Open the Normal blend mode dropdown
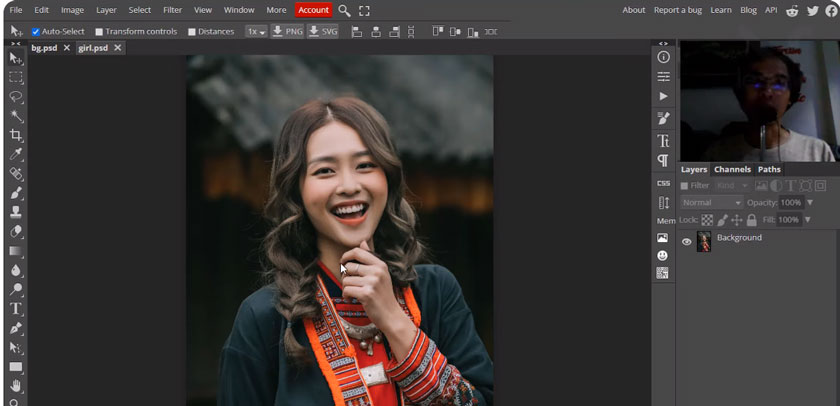The width and height of the screenshot is (840, 406). point(711,203)
